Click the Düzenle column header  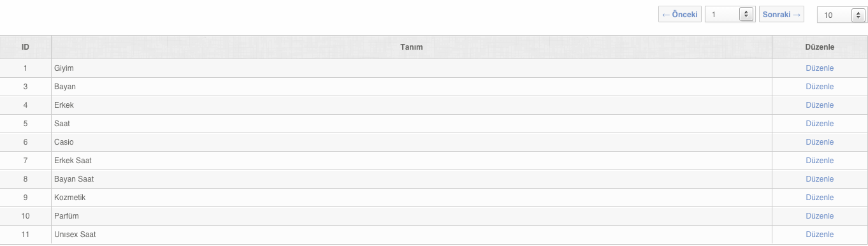(x=820, y=47)
